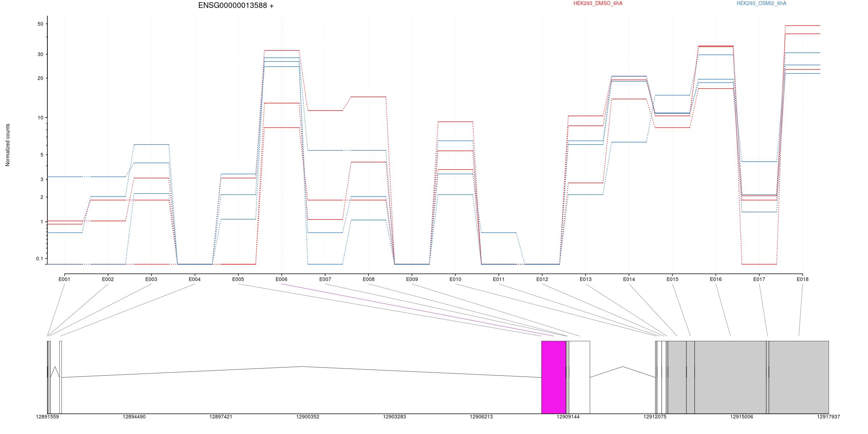Screen dimensions: 868x434
Task: Click exon label E006
Action: coord(281,279)
